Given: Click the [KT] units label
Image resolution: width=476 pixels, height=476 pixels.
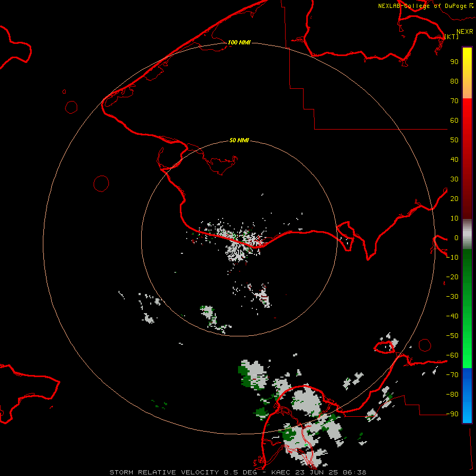Looking at the screenshot, I should [451, 36].
